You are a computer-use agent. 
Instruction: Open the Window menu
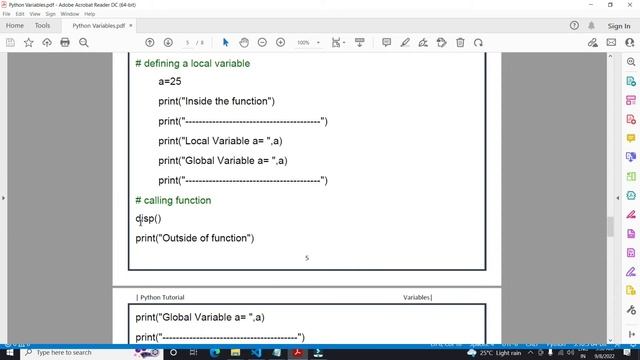tap(70, 14)
